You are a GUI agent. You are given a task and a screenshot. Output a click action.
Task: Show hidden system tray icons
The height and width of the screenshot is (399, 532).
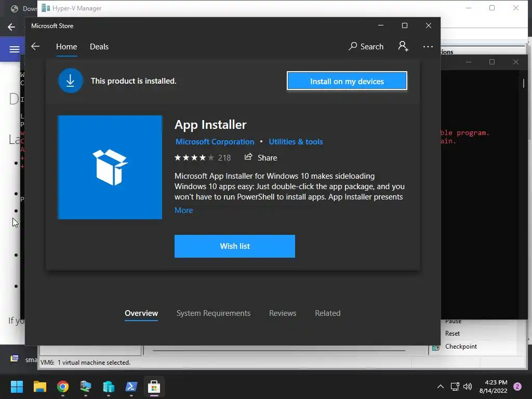click(x=440, y=387)
